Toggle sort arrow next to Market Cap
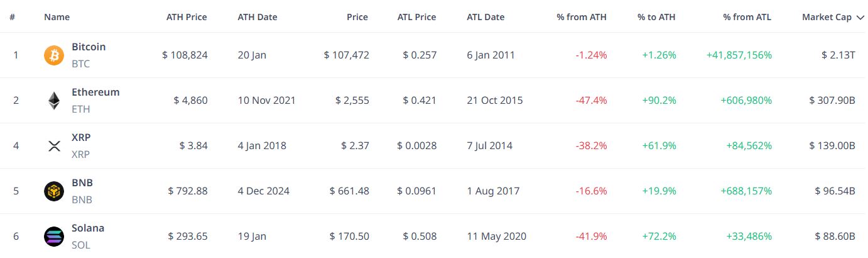Viewport: 868px width, 258px height. click(860, 18)
